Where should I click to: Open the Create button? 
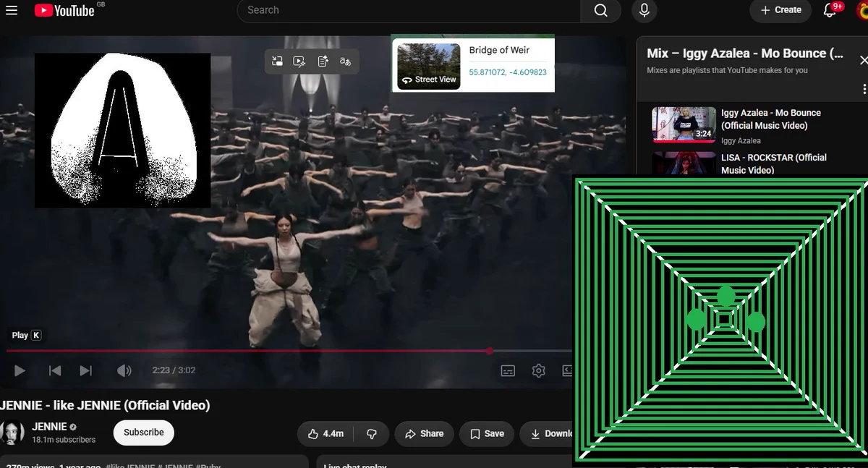point(780,10)
